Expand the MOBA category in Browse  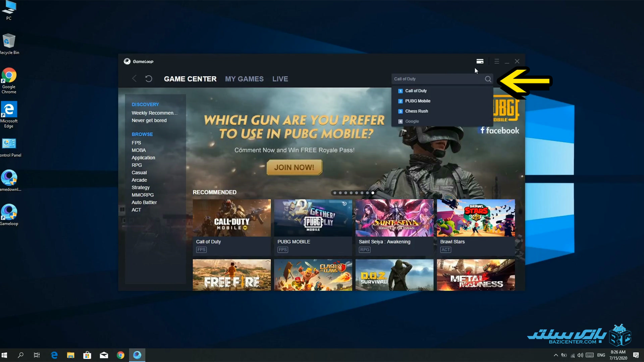coord(139,150)
